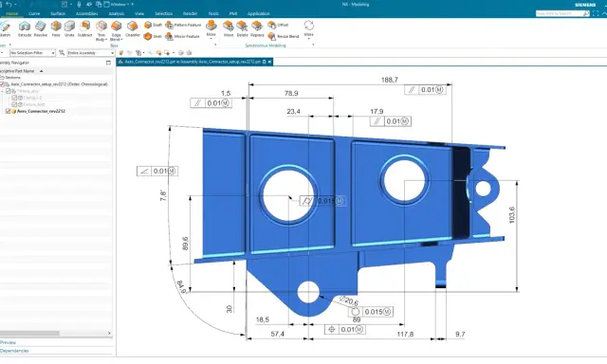Select the ⌀20,6 hole diameter dimension

point(349,300)
